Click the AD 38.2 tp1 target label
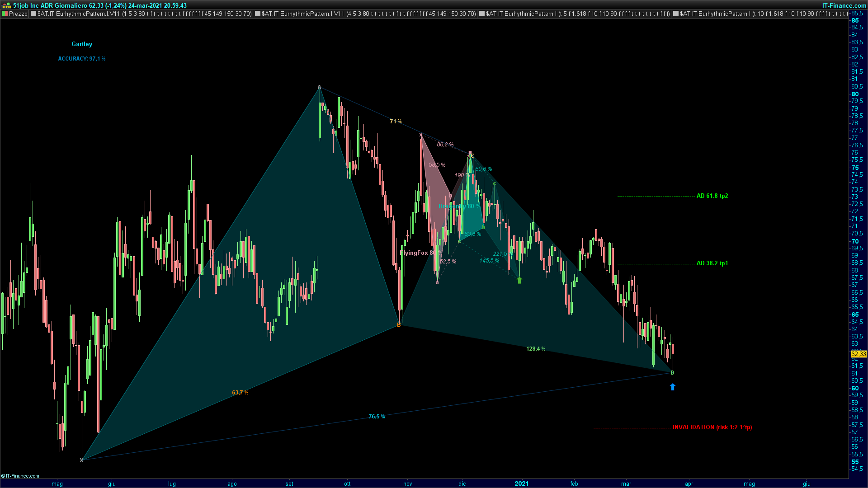The width and height of the screenshot is (868, 488). pos(712,263)
